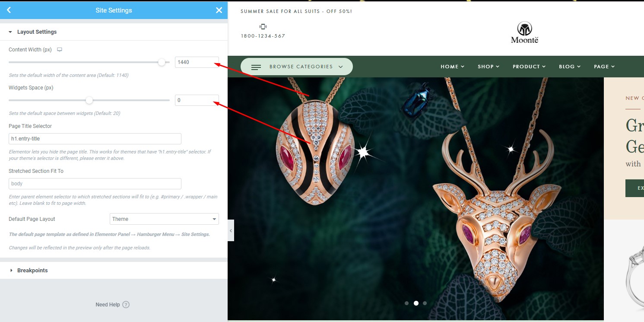Image resolution: width=644 pixels, height=322 pixels.
Task: Click the Moonte logo
Action: [x=524, y=32]
